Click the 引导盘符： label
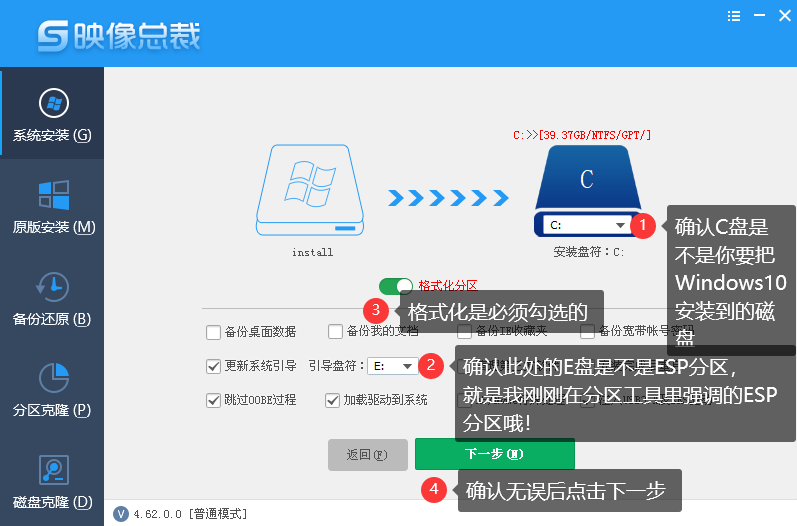This screenshot has height=526, width=797. point(336,366)
